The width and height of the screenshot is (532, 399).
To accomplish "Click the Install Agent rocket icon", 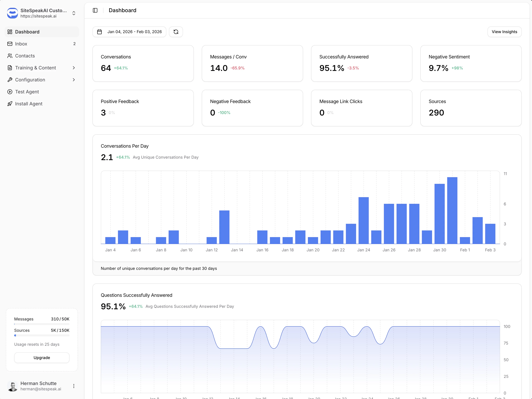I will pos(10,104).
